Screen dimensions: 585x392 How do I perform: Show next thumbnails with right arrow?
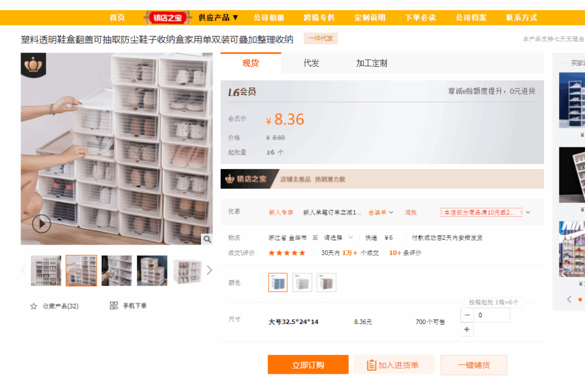(x=209, y=270)
